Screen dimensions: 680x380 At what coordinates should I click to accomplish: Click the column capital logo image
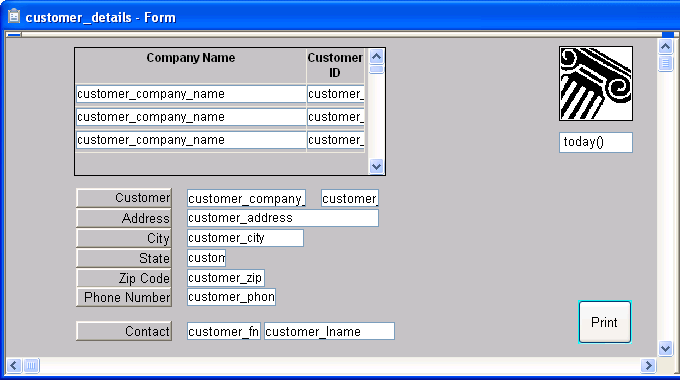[596, 84]
